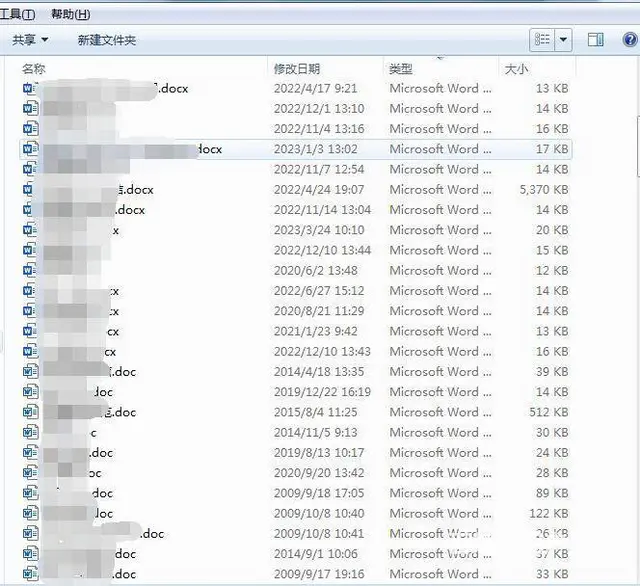
Task: Select Word file icon dated 2022/11/7 12:54
Action: pyautogui.click(x=30, y=169)
